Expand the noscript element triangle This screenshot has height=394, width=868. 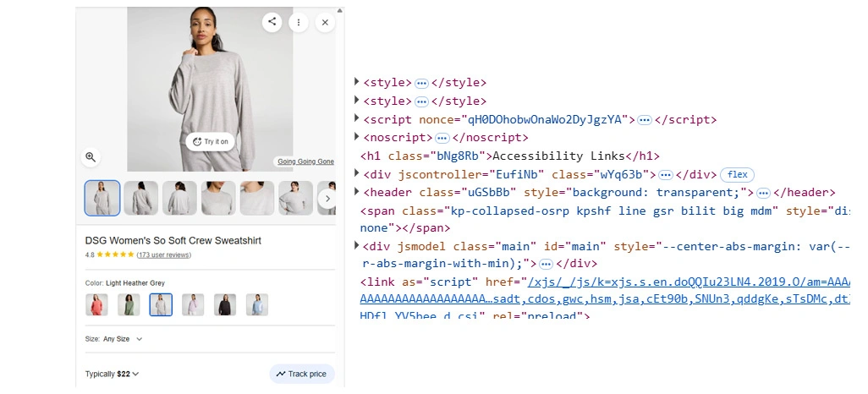point(357,137)
